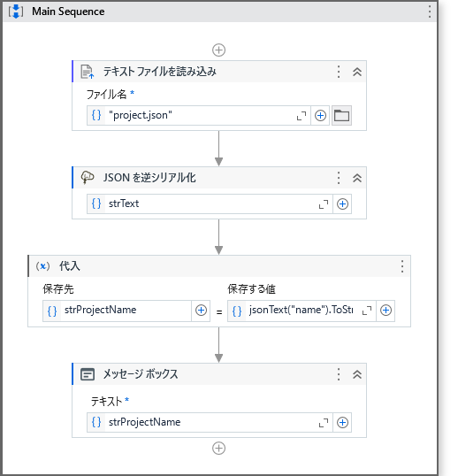Viewport: 458px width, 476px height.
Task: Collapse the テキスト ファイルを読み込み activity
Action: pyautogui.click(x=357, y=72)
